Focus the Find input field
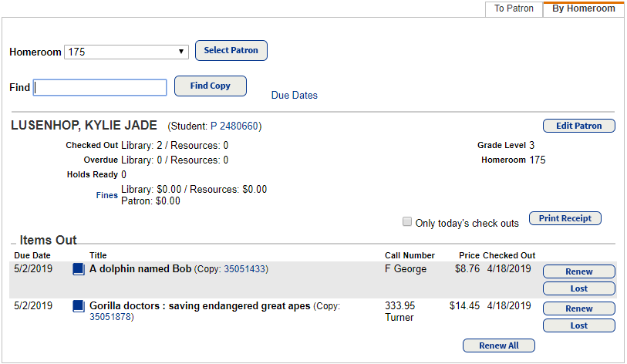 pyautogui.click(x=100, y=87)
